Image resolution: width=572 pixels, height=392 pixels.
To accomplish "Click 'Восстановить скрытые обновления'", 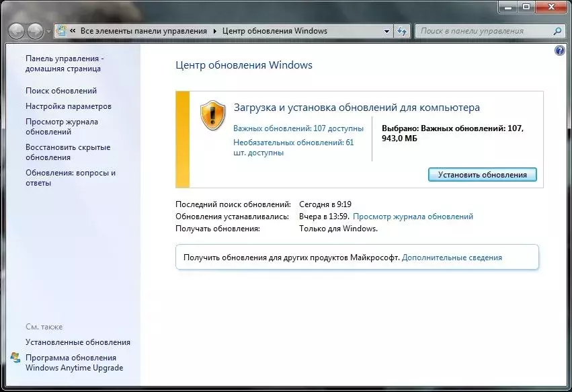I will click(x=68, y=152).
